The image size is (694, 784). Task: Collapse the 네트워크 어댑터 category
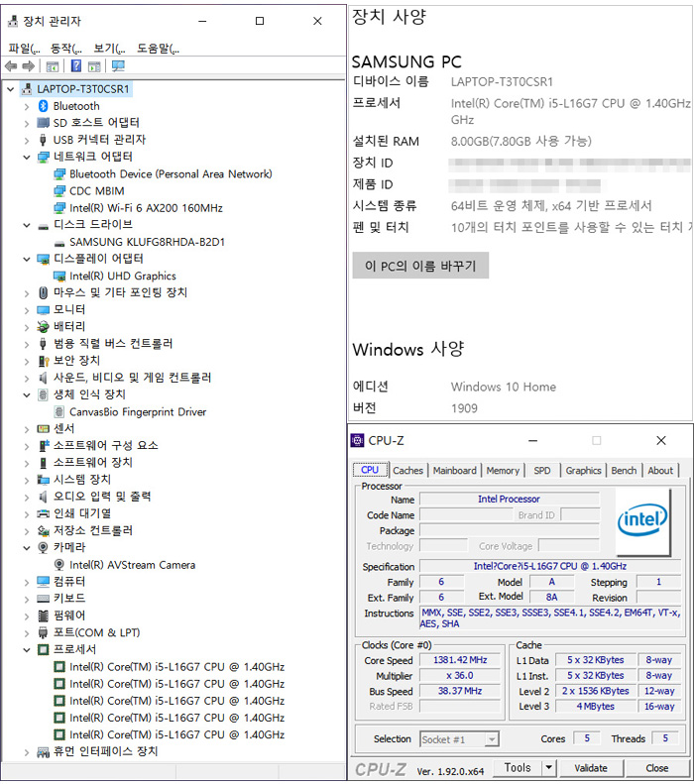pos(27,157)
